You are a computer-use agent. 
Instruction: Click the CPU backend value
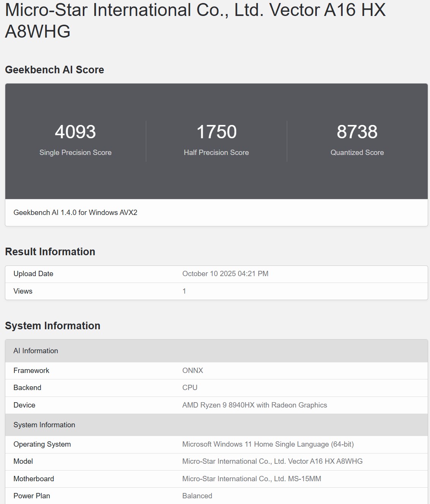coord(190,388)
